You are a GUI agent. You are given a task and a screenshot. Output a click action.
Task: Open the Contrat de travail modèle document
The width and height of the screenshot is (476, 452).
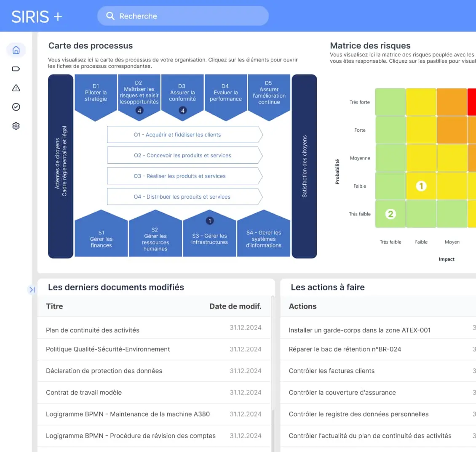click(x=84, y=392)
